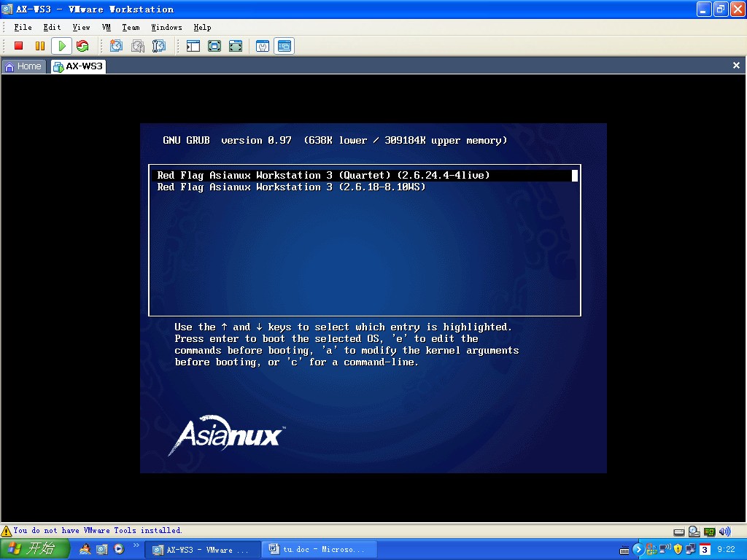Screen dimensions: 747x560
Task: Click the Asianux logo
Action: [x=228, y=435]
